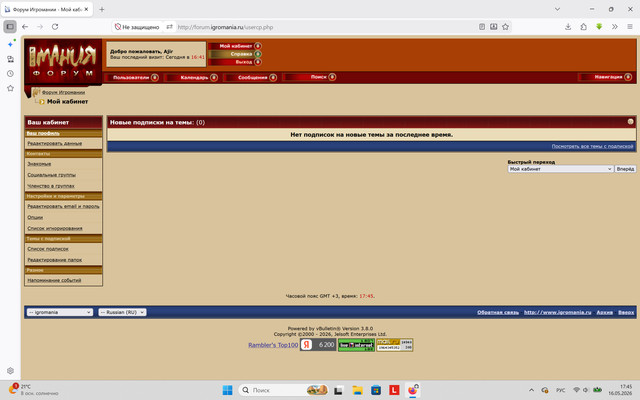Click 'Обратная связь' footer link
The image size is (640, 400).
[498, 312]
